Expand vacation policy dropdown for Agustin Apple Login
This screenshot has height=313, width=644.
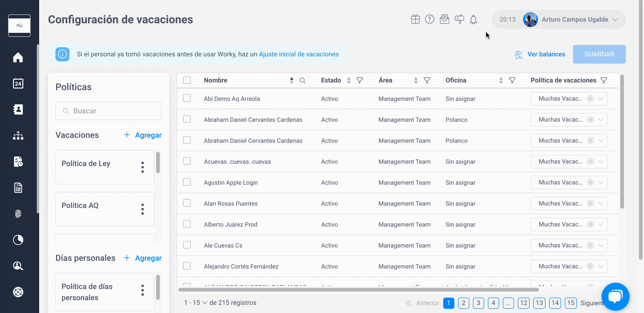pos(600,183)
